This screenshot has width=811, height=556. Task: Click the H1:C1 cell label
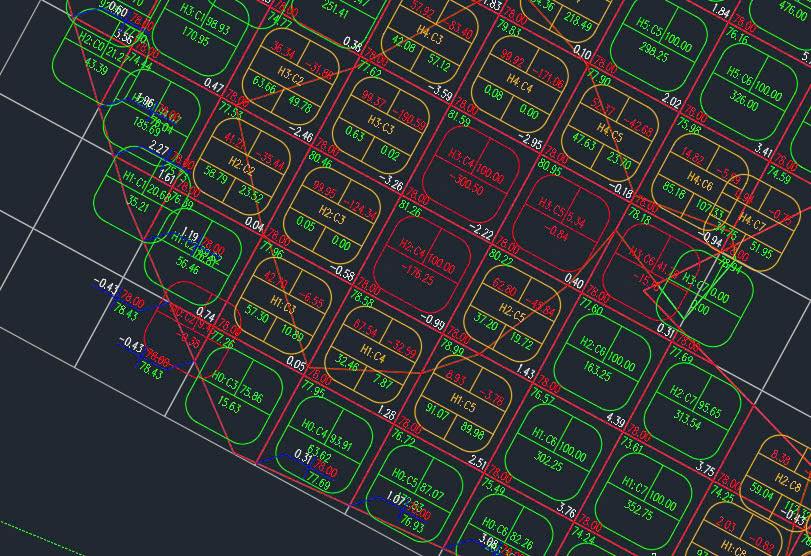click(x=136, y=180)
